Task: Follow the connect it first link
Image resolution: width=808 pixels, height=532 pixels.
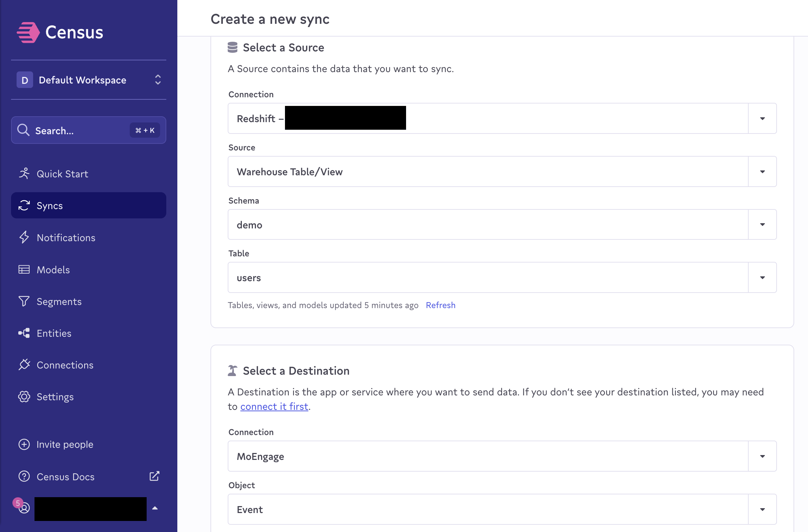Action: (274, 406)
